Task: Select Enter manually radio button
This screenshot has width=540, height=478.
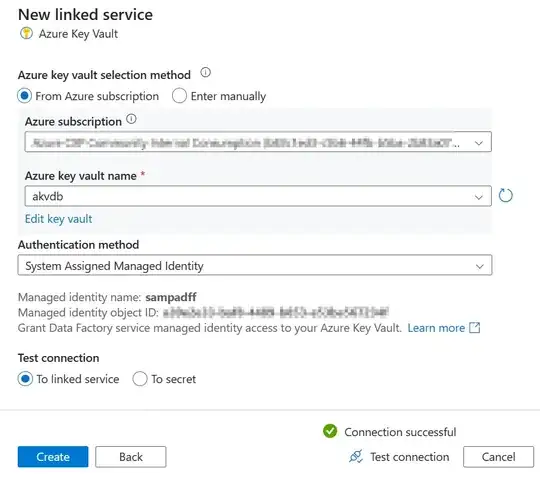Action: coord(179,96)
